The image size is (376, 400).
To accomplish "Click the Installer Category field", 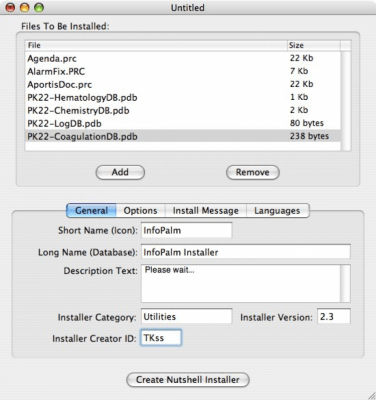I will [187, 316].
